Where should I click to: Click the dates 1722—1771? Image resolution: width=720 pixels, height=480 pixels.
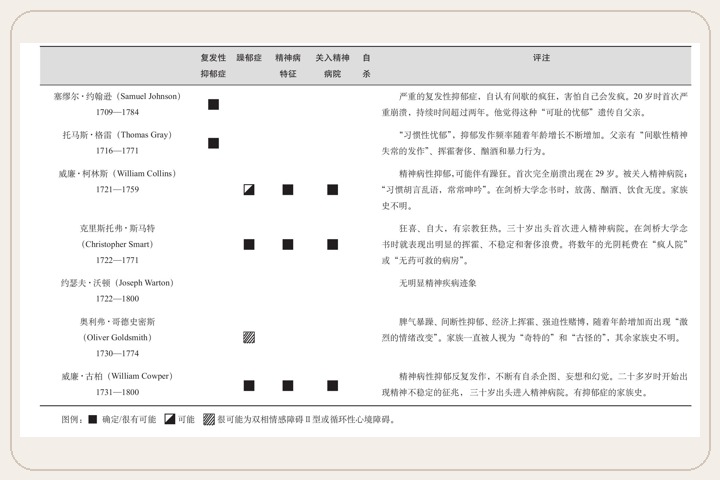118,260
